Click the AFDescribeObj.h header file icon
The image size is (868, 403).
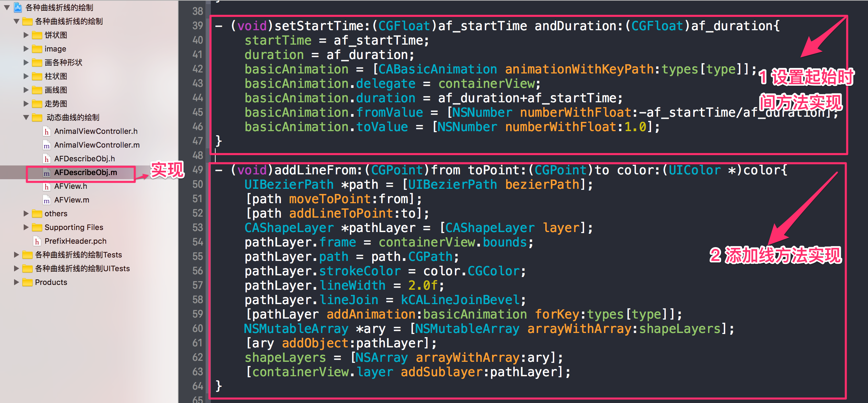click(x=47, y=159)
